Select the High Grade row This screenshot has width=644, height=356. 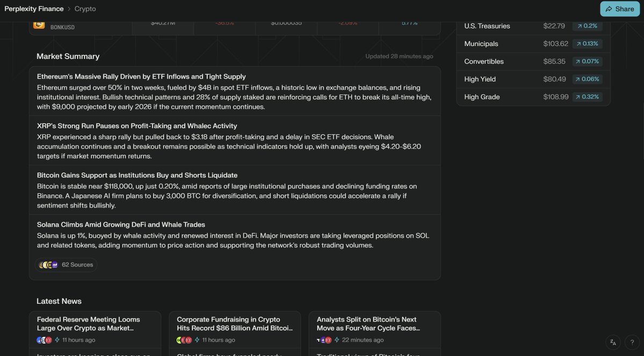click(x=533, y=97)
